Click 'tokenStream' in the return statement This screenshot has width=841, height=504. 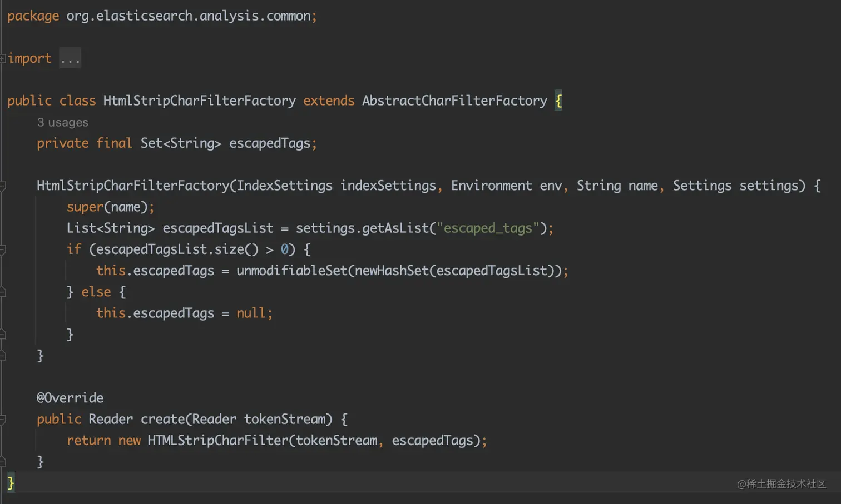click(337, 441)
